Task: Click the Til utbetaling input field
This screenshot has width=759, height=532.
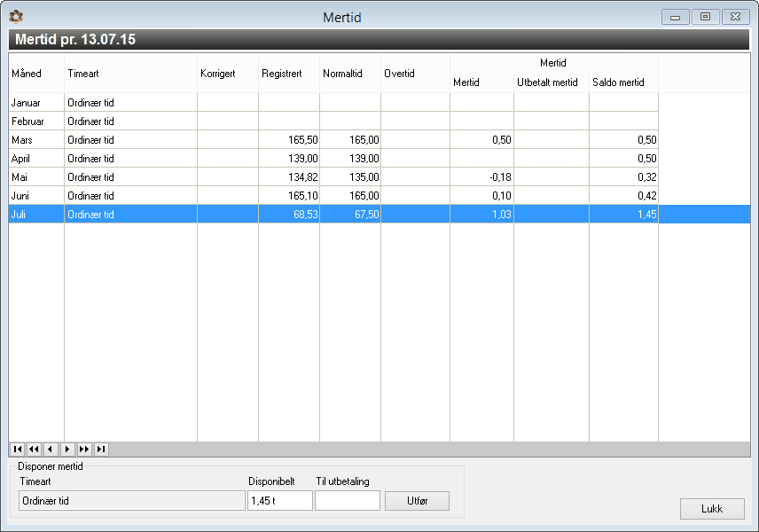Action: coord(348,501)
